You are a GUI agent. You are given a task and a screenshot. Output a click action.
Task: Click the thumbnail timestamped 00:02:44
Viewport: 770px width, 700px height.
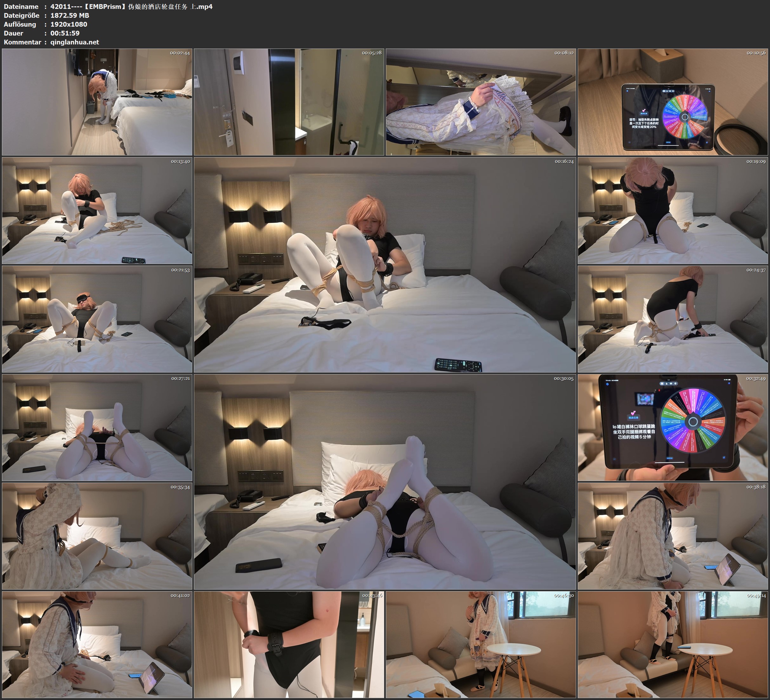point(97,102)
